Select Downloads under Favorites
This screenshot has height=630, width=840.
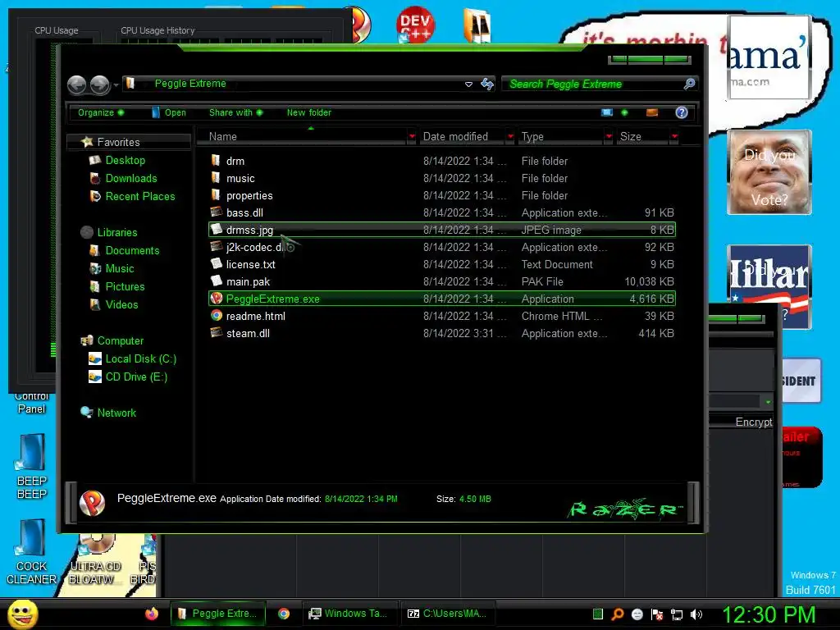(x=131, y=178)
